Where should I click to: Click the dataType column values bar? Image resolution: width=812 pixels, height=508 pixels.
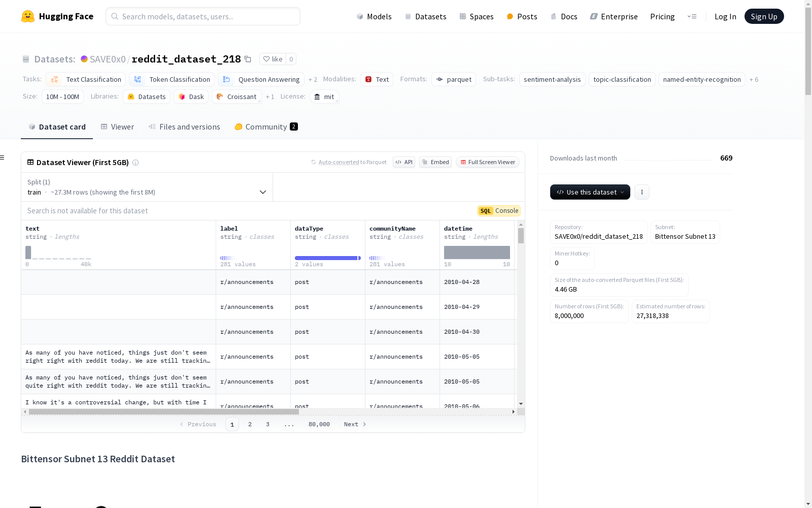[x=328, y=258]
